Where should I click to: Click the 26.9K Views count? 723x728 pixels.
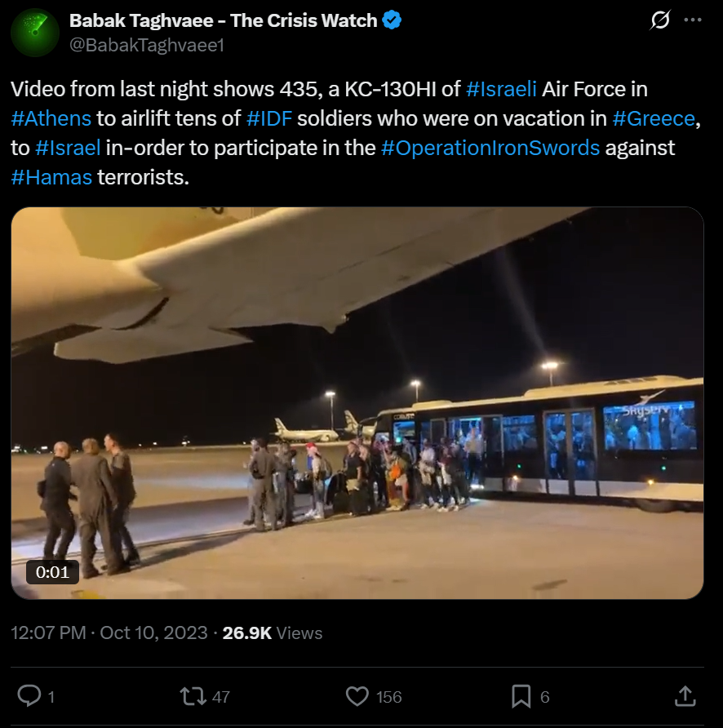[x=272, y=633]
